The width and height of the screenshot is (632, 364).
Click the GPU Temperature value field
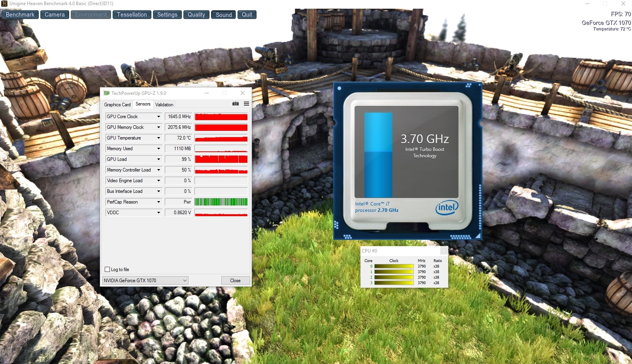[x=178, y=138]
